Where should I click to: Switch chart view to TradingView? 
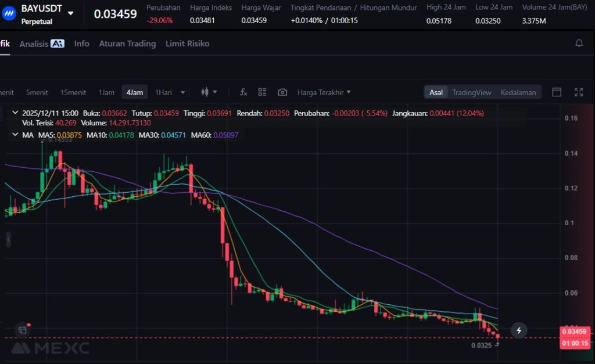tap(471, 92)
